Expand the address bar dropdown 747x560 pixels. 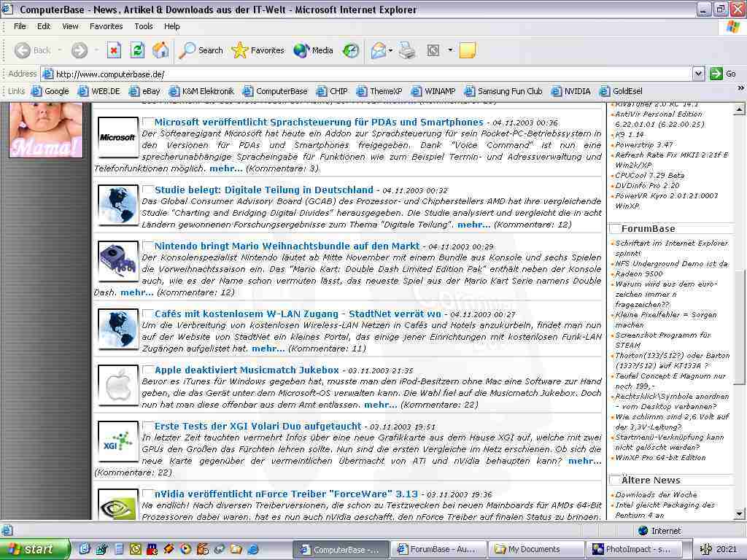pos(698,74)
